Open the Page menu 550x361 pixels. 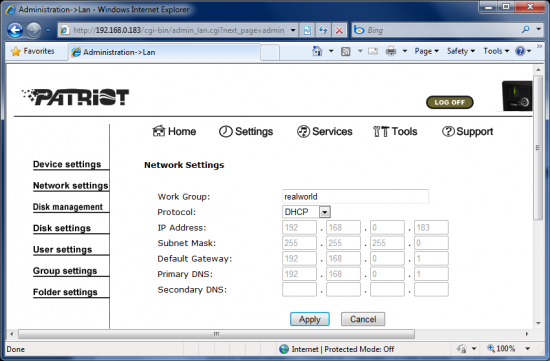tap(427, 51)
